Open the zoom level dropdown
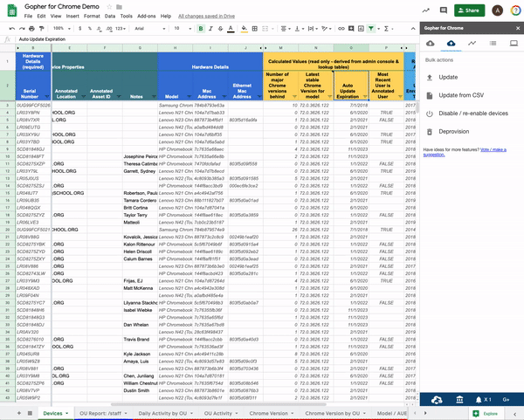 click(x=62, y=29)
